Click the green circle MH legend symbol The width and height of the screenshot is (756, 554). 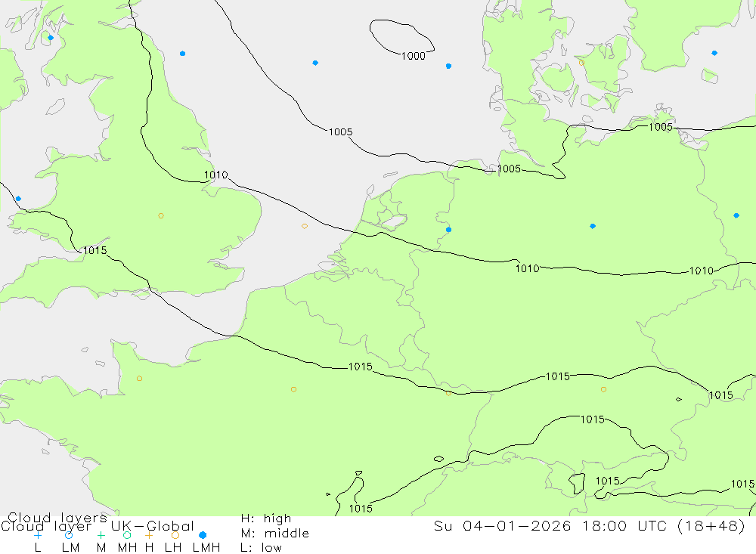(127, 535)
